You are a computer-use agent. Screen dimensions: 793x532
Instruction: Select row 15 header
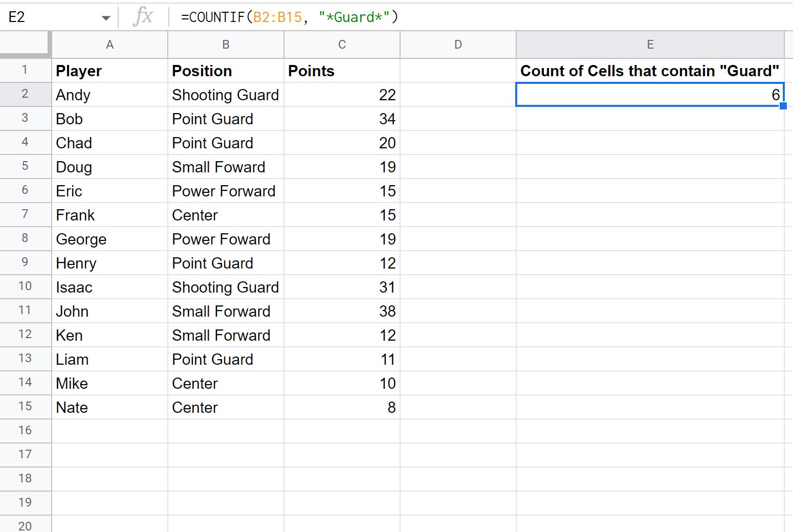tap(25, 407)
